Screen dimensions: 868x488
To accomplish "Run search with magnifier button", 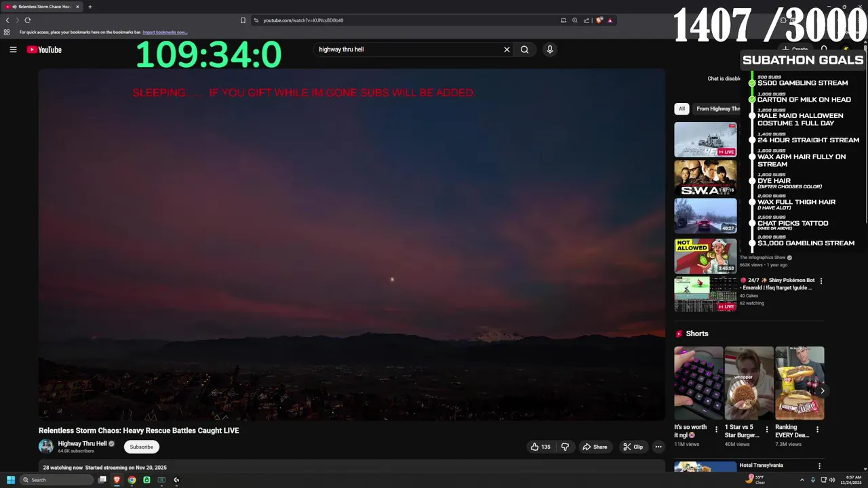I will point(524,49).
